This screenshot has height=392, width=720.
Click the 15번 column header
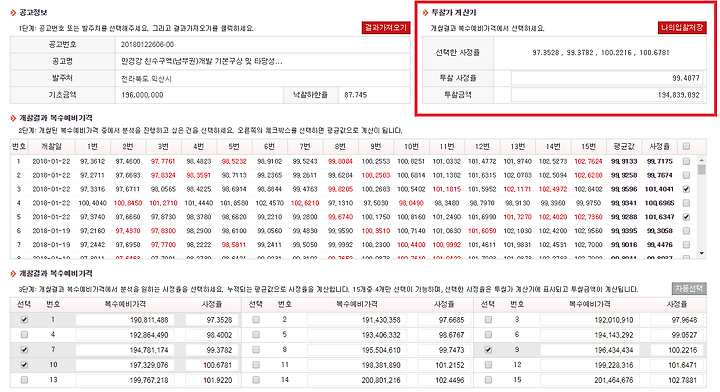coord(588,146)
